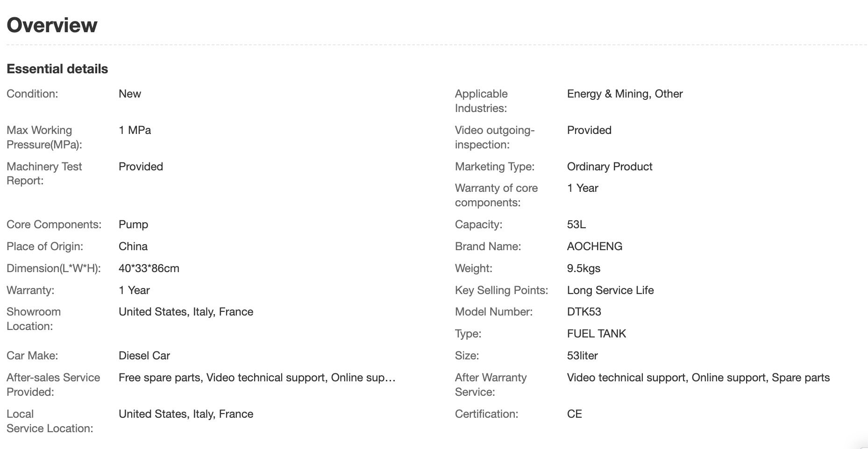Click the Model Number value DTK53
This screenshot has width=868, height=449.
click(584, 312)
